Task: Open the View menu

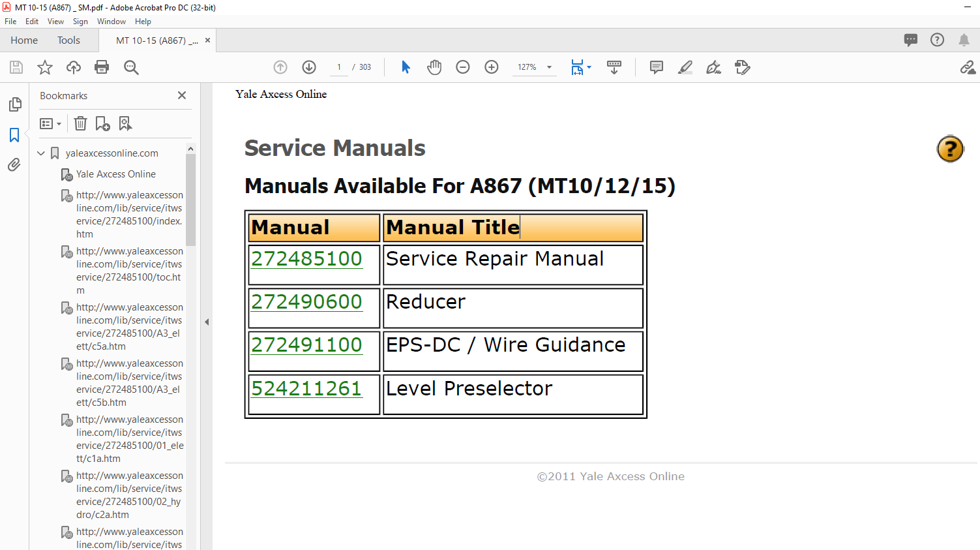Action: (x=55, y=22)
